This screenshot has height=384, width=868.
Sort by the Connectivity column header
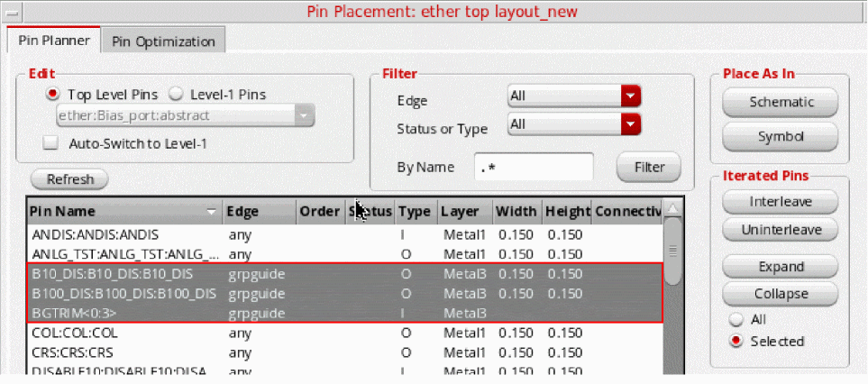click(627, 211)
